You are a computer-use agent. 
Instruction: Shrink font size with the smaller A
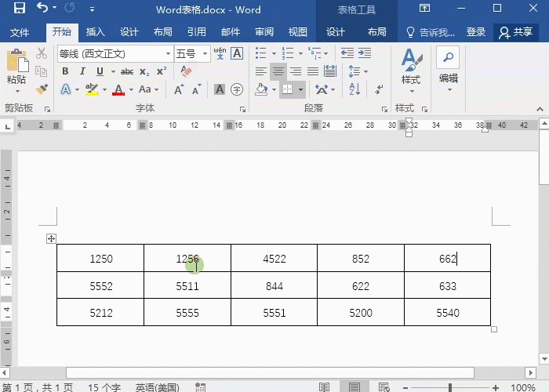click(196, 89)
